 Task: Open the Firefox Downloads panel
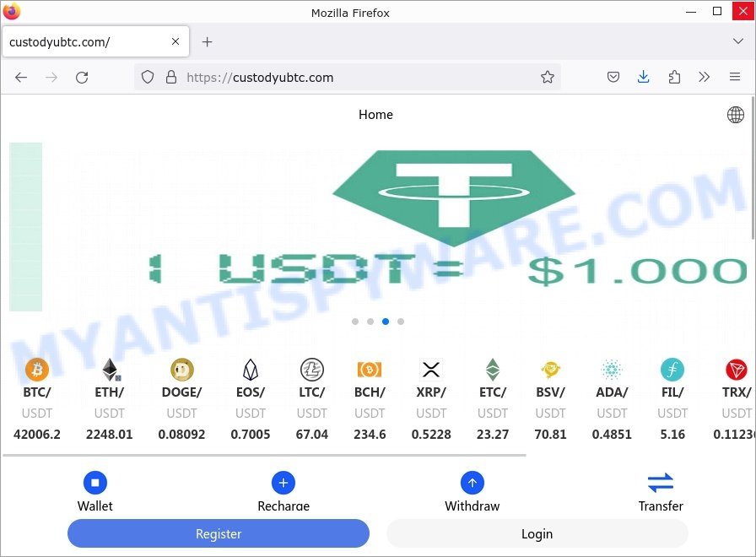(x=643, y=77)
